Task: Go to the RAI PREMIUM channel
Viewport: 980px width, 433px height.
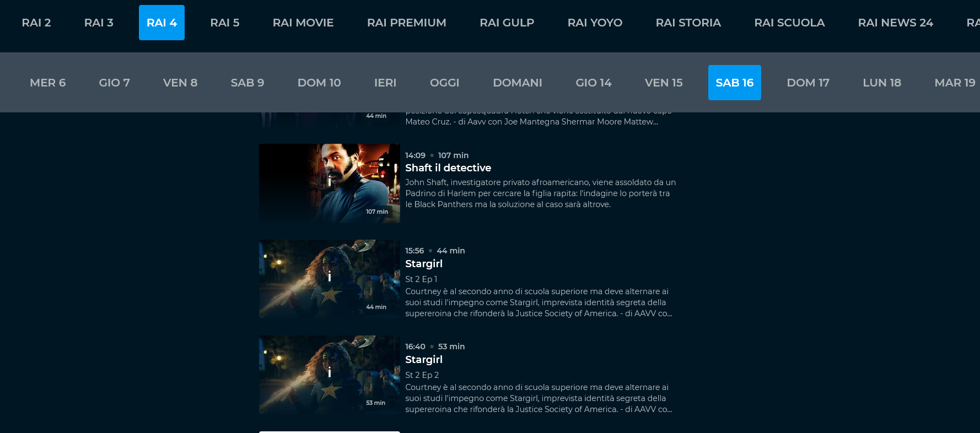Action: 407,23
